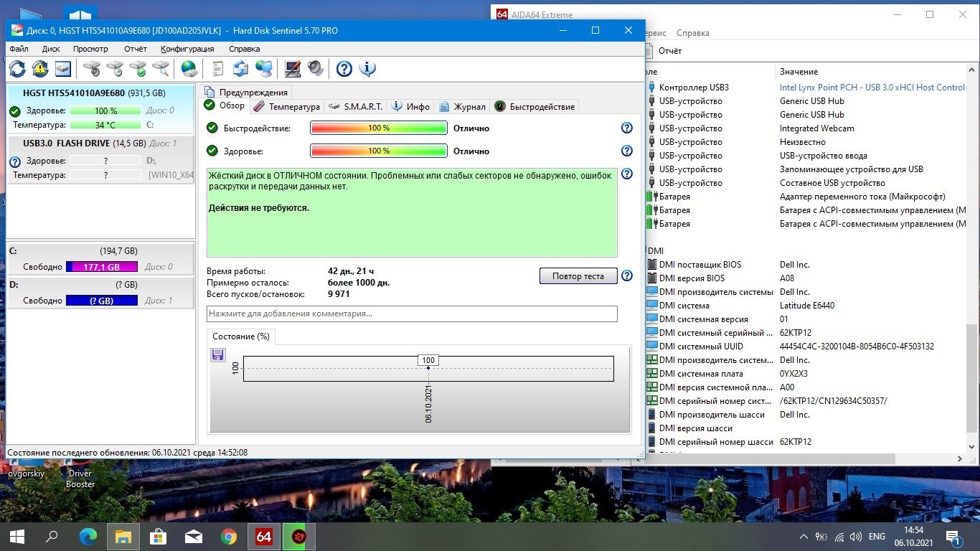The width and height of the screenshot is (980, 551).
Task: Click the speaker sound toolbar icon
Action: [316, 69]
